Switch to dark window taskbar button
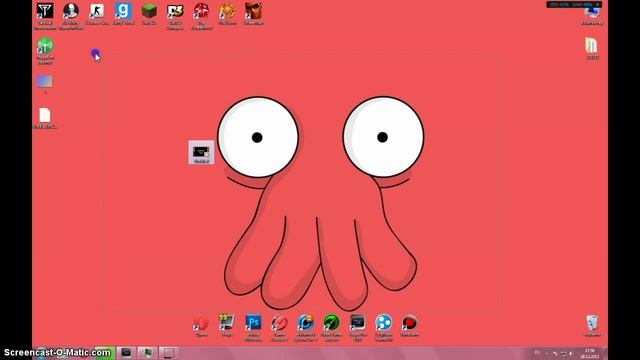The image size is (640, 360). (126, 353)
